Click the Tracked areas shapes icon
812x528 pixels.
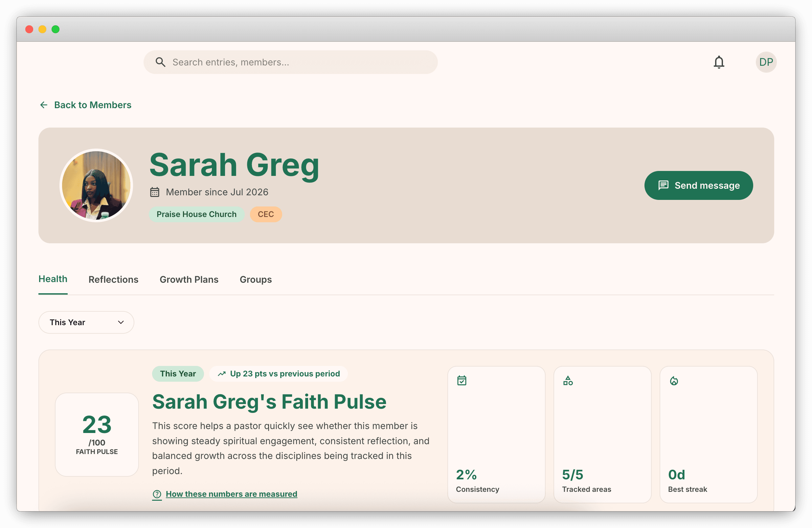click(568, 380)
